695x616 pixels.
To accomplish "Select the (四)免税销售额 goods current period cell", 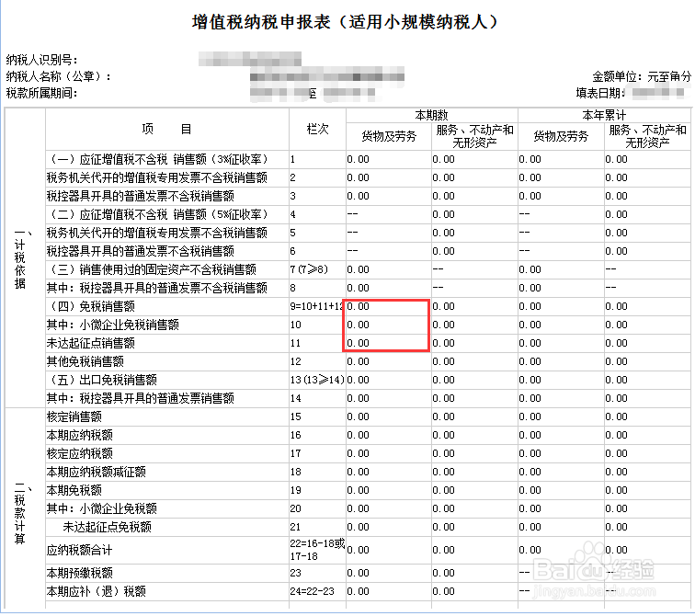I will tap(389, 307).
